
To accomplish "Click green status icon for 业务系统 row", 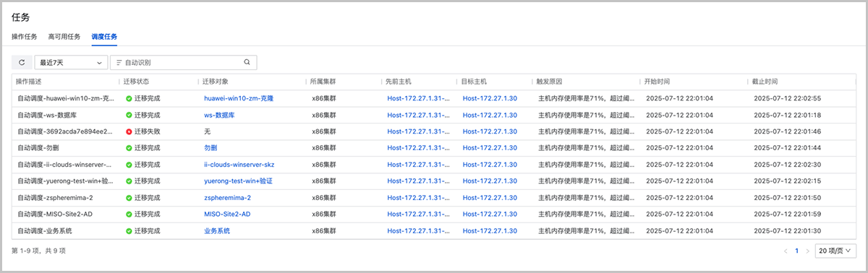I will [x=129, y=231].
